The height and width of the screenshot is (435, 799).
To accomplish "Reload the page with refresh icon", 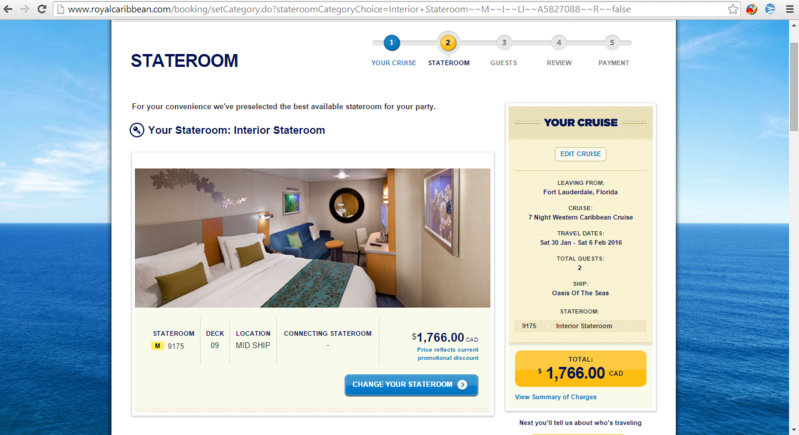I will click(42, 9).
